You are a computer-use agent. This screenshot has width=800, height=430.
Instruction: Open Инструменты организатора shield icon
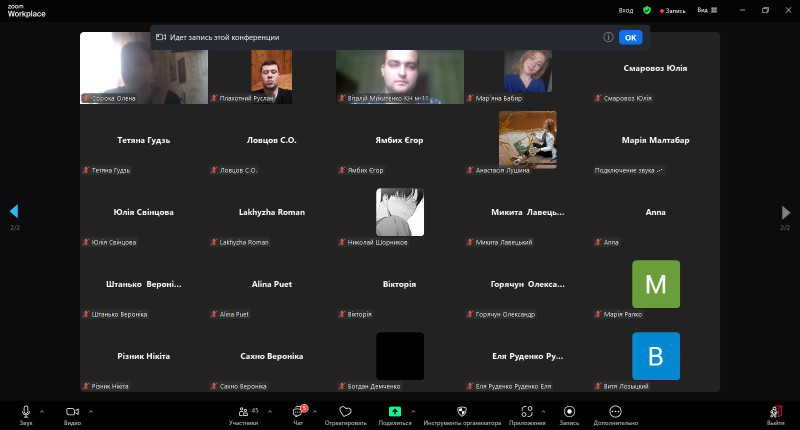coord(461,411)
